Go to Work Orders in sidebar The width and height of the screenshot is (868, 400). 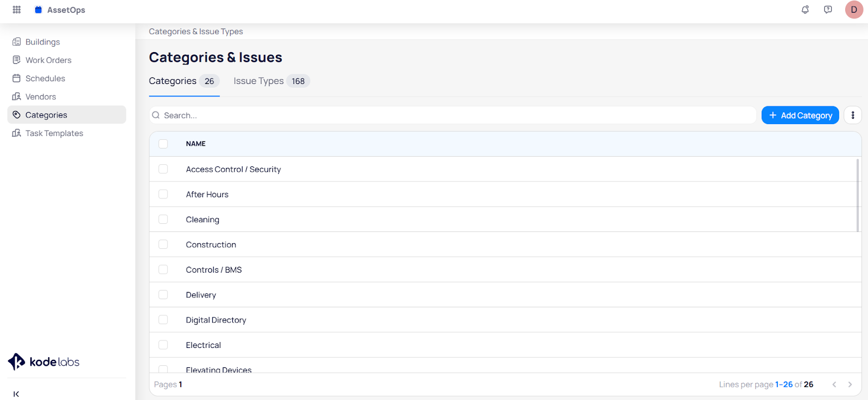pyautogui.click(x=48, y=60)
